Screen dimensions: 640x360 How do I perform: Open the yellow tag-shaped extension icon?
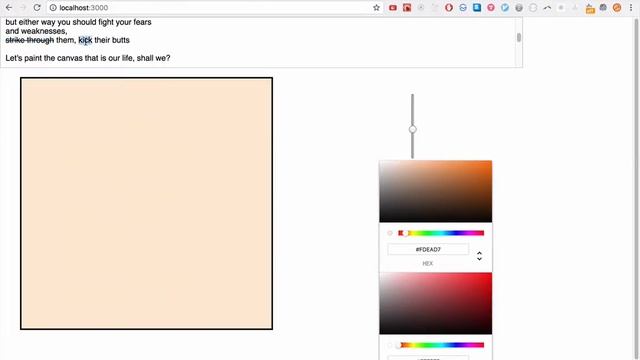tap(590, 9)
